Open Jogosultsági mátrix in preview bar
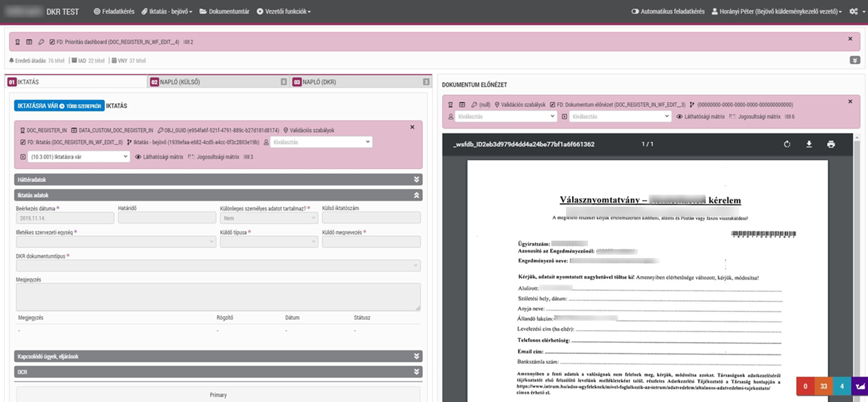 [x=755, y=116]
